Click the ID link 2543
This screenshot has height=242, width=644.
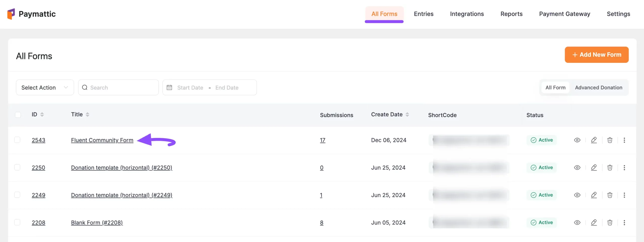[x=38, y=140]
